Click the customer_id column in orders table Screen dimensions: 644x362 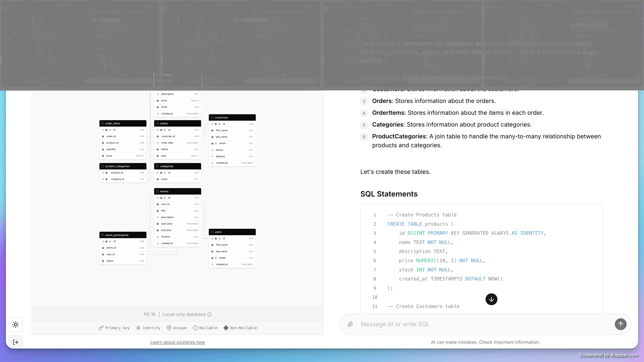168,136
